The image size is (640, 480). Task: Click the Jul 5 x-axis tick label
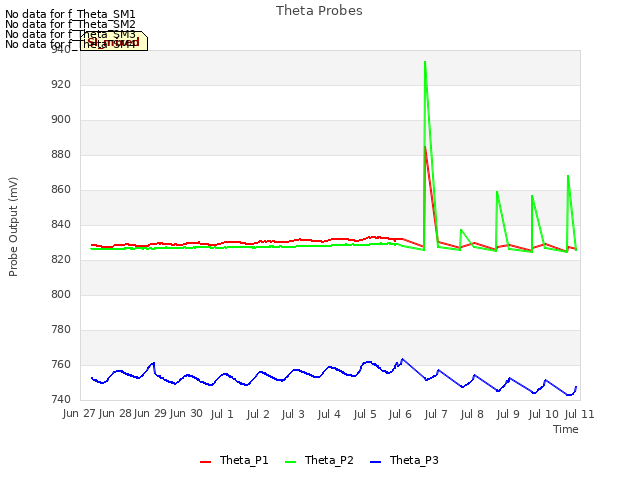[x=364, y=414]
